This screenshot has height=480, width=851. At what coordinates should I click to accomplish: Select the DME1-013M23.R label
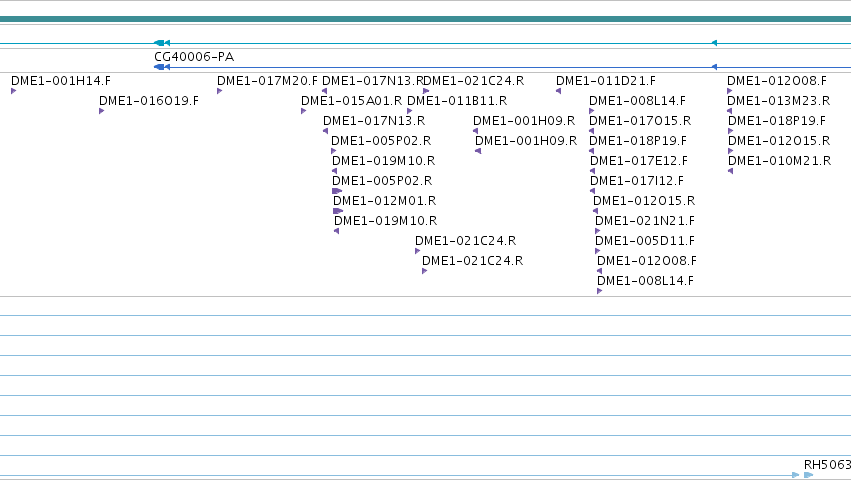[778, 101]
